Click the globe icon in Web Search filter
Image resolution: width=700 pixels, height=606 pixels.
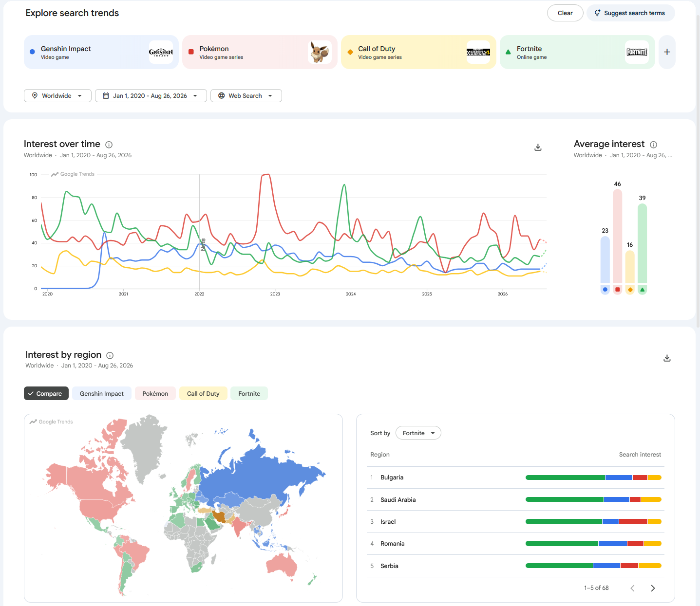(x=221, y=96)
